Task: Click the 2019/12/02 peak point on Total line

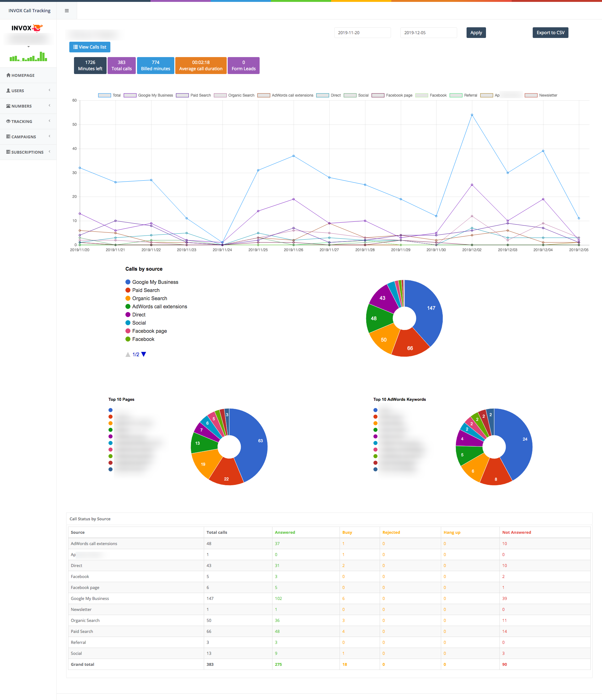Action: point(472,115)
